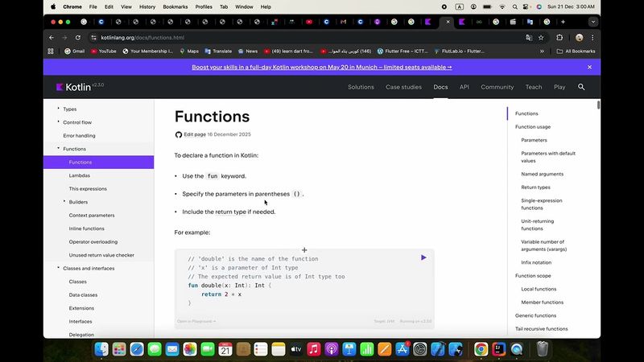Run the Kotlin code sample
The width and height of the screenshot is (644, 362).
pos(423,257)
